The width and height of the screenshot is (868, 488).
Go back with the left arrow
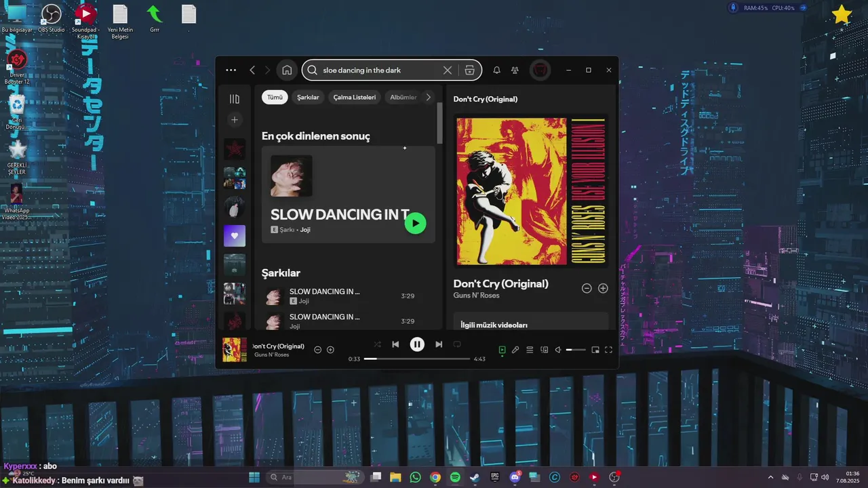(252, 70)
